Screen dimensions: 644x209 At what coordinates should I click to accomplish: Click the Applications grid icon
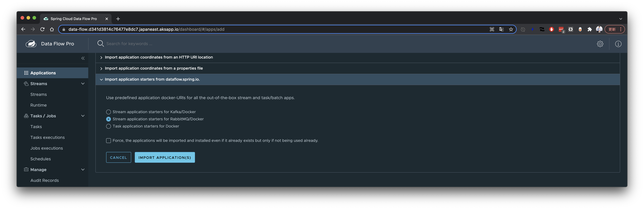[x=26, y=73]
